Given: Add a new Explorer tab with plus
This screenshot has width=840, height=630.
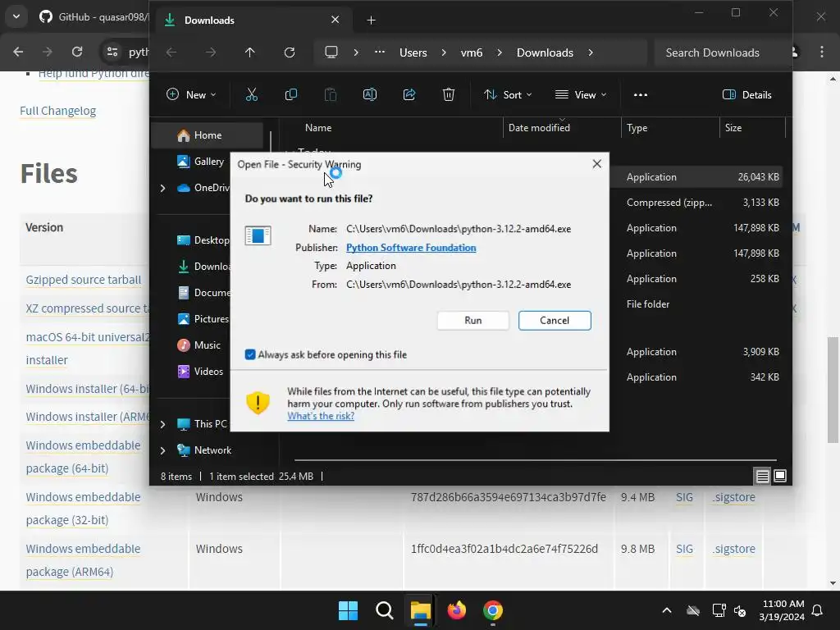Looking at the screenshot, I should (372, 21).
